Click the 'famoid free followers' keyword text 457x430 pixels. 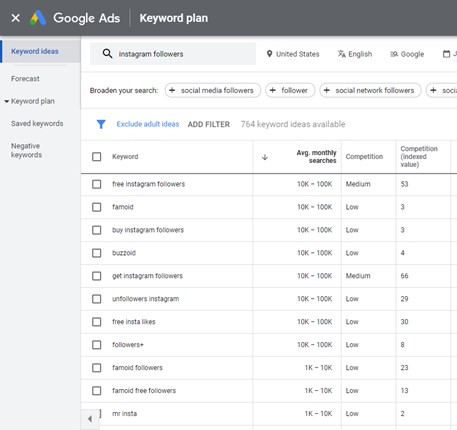pyautogui.click(x=144, y=391)
